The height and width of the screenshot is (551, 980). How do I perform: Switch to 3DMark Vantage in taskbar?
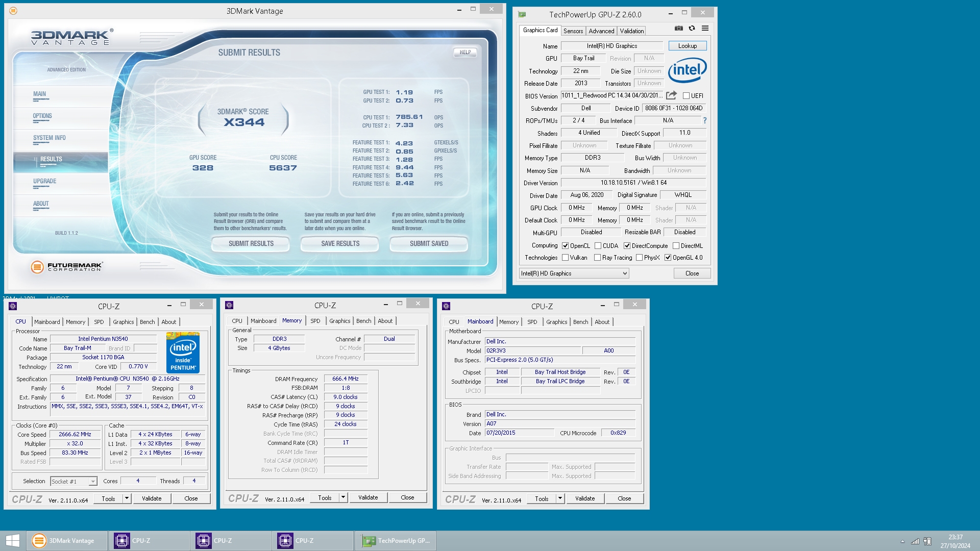pos(67,541)
